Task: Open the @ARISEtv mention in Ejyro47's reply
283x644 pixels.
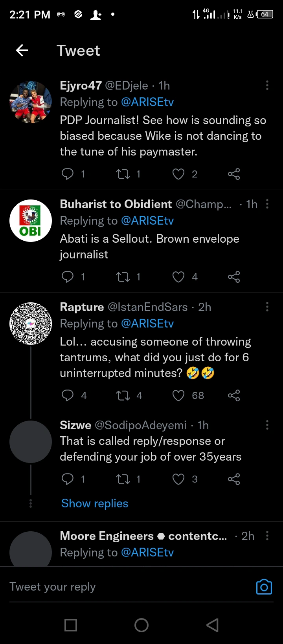Action: coord(147,102)
